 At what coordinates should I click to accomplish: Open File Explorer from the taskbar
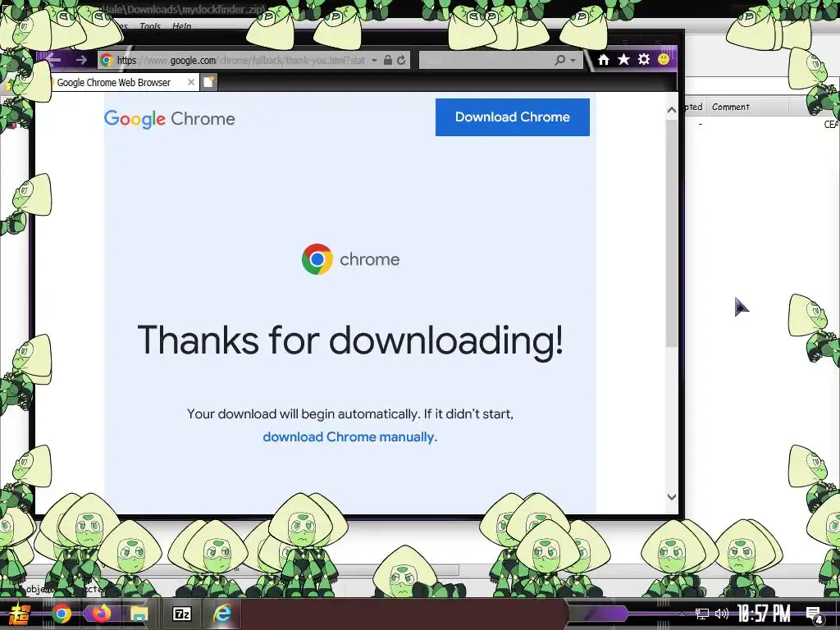pyautogui.click(x=139, y=614)
